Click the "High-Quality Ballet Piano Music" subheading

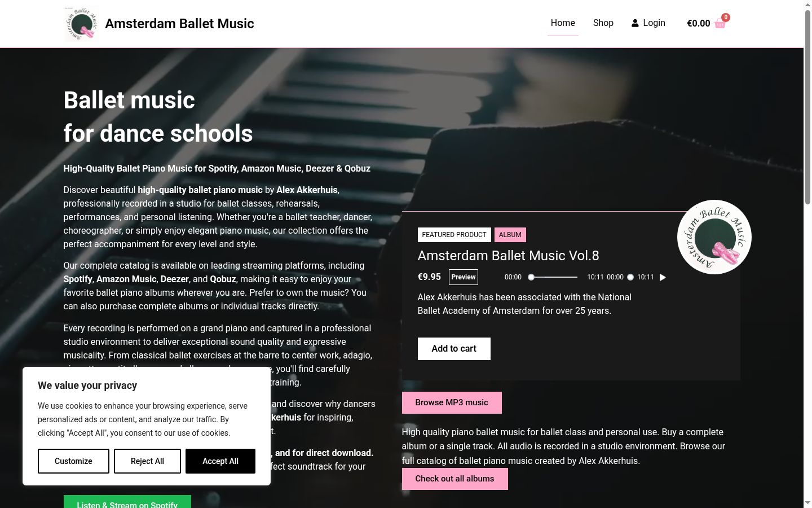tap(217, 169)
